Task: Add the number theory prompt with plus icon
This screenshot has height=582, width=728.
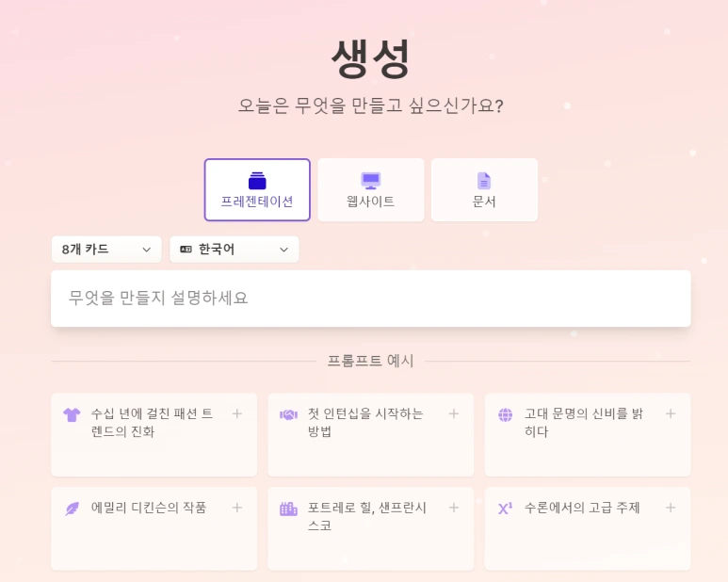Action: [x=671, y=508]
